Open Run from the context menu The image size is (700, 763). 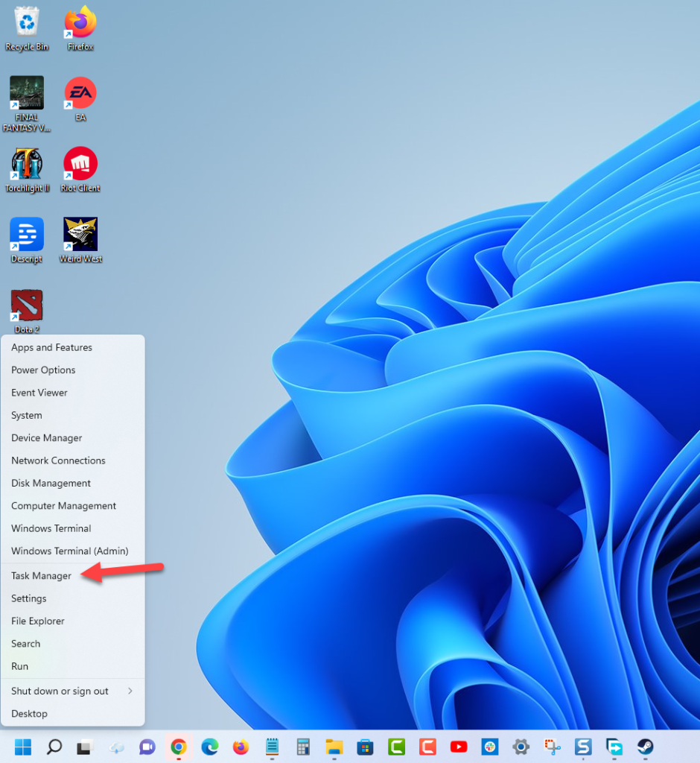point(73,666)
